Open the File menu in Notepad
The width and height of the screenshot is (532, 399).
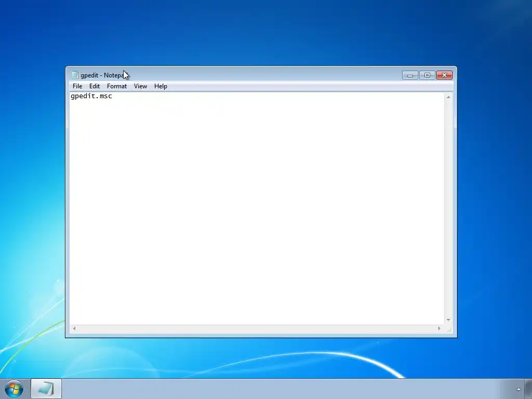tap(77, 86)
